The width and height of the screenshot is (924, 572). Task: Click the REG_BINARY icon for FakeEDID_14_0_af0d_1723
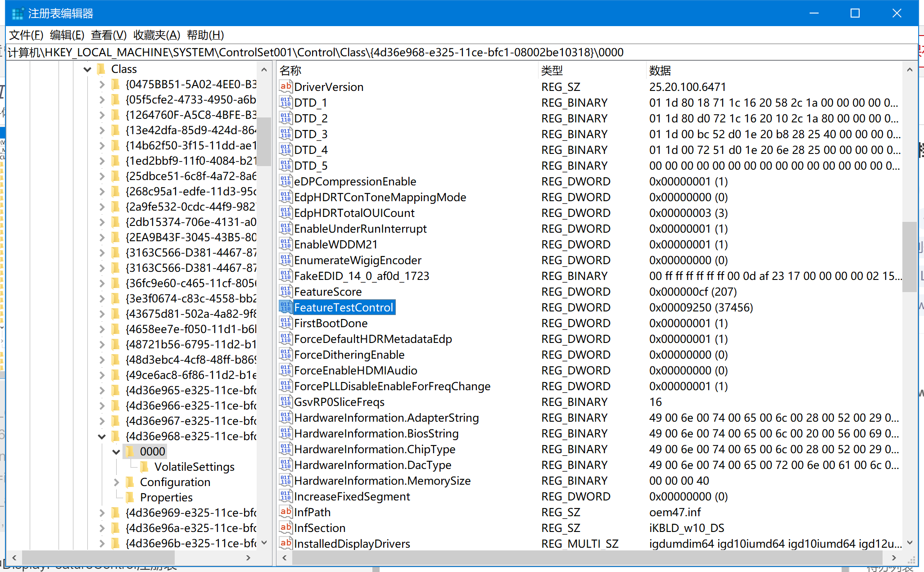click(286, 276)
